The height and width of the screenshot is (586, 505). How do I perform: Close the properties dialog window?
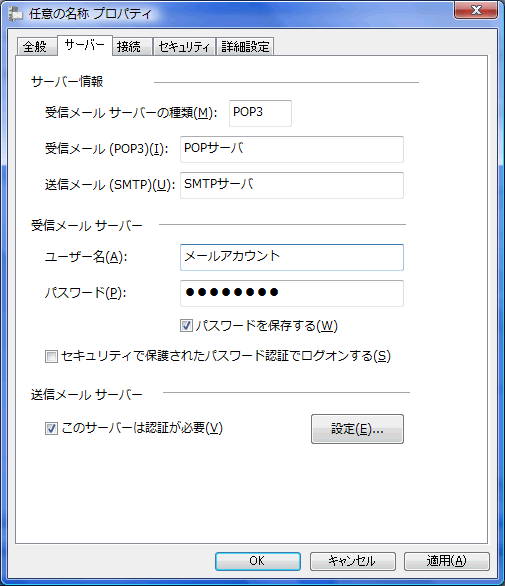click(x=476, y=10)
